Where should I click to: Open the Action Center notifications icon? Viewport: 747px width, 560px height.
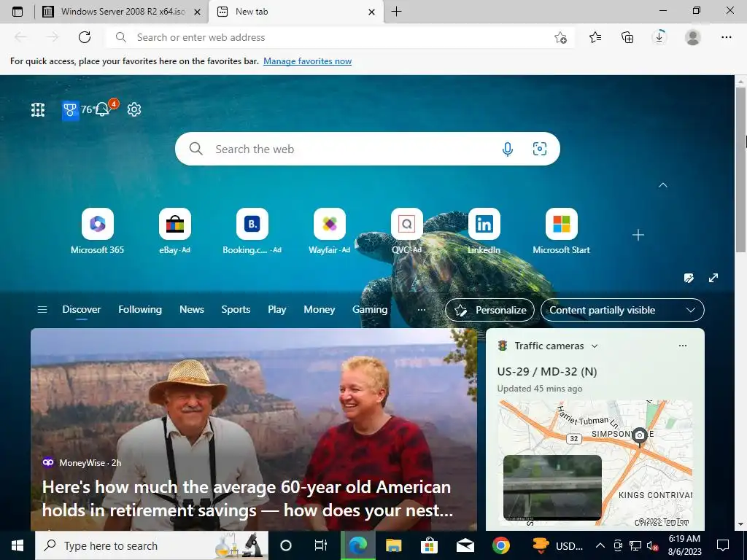pos(723,545)
